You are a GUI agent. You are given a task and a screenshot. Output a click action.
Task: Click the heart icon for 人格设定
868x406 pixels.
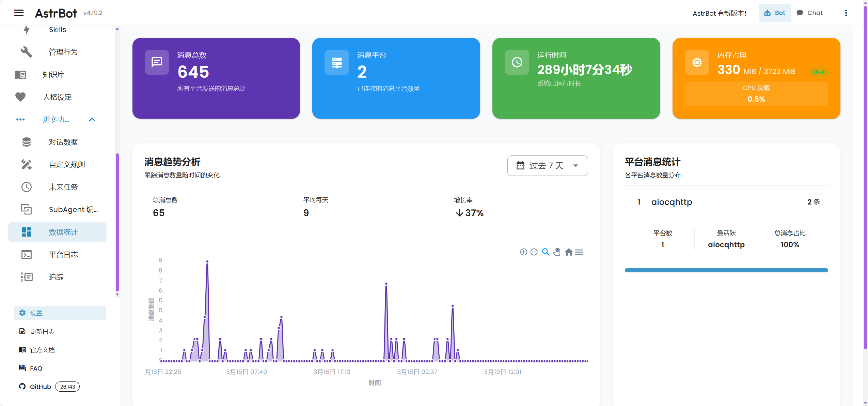coord(20,97)
